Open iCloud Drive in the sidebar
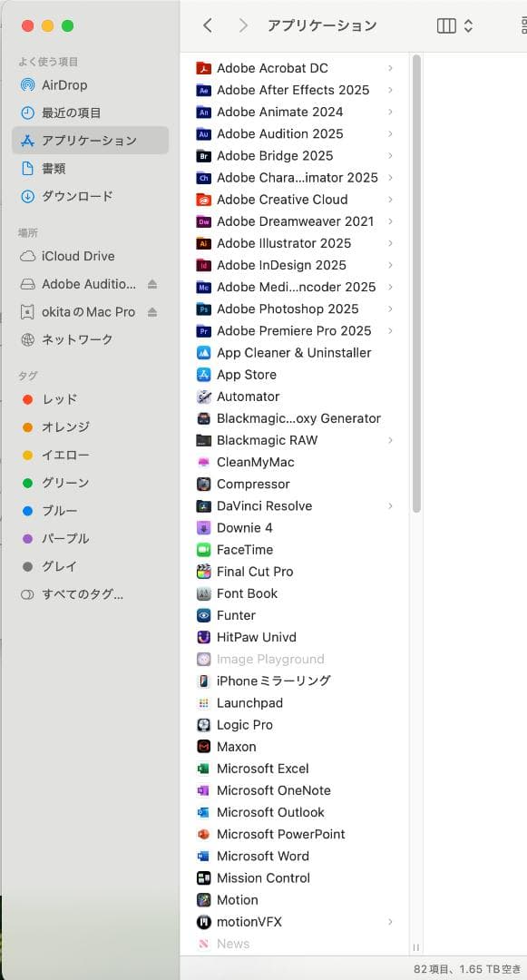Image resolution: width=527 pixels, height=980 pixels. [90, 256]
